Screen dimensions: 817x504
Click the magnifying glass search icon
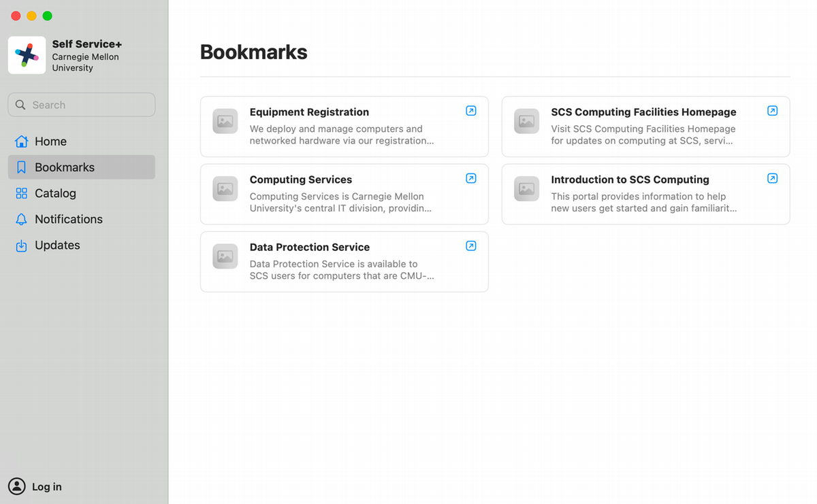click(20, 105)
